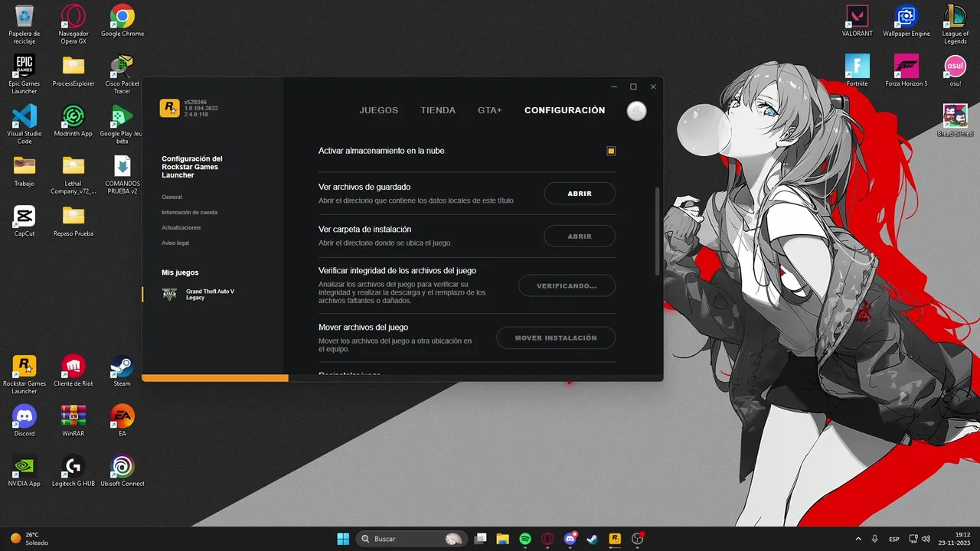This screenshot has width=980, height=551.
Task: Open Spotify from the taskbar
Action: (x=525, y=539)
